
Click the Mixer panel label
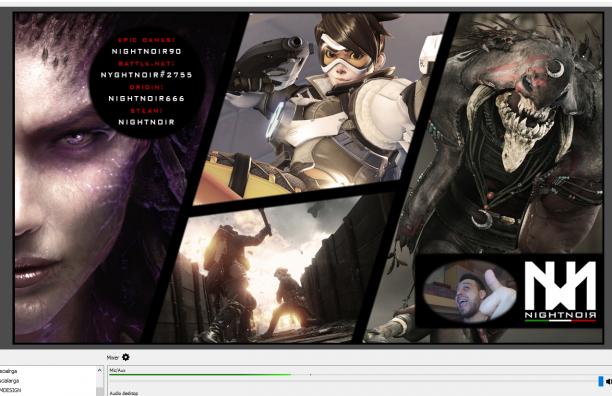tap(113, 357)
